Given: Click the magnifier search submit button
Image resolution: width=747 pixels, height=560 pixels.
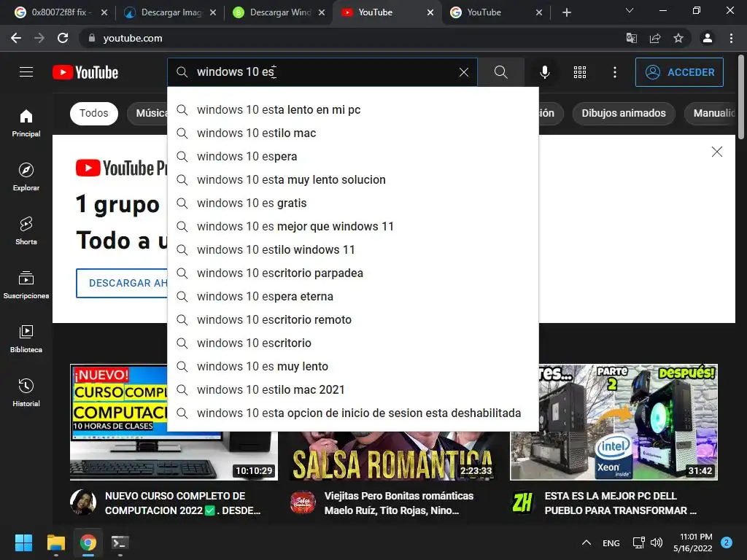Looking at the screenshot, I should (500, 72).
